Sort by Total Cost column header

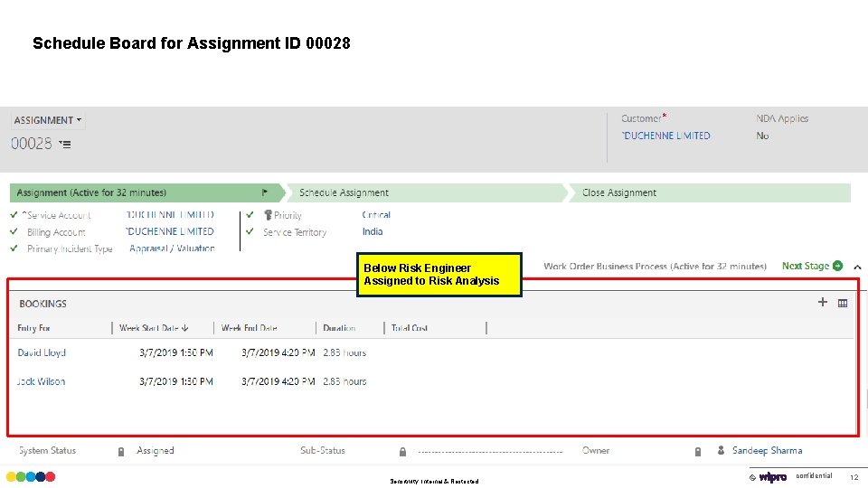coord(409,328)
